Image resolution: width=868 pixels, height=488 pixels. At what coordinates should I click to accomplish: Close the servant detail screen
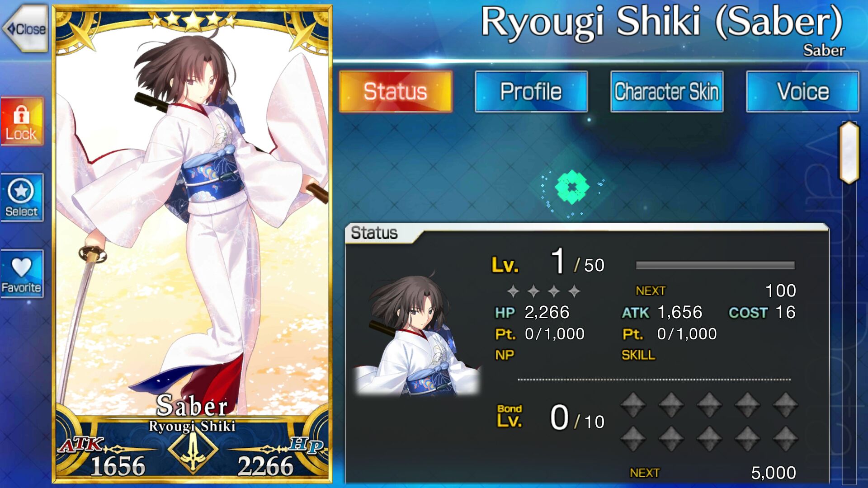26,28
